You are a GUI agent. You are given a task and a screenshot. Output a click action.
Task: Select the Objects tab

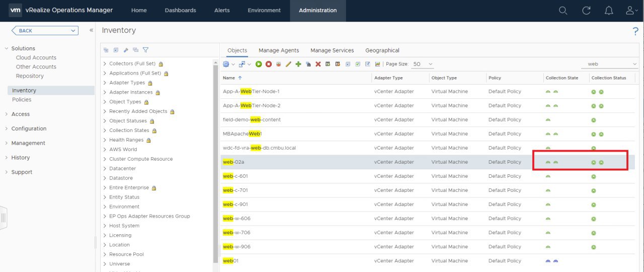pos(237,50)
